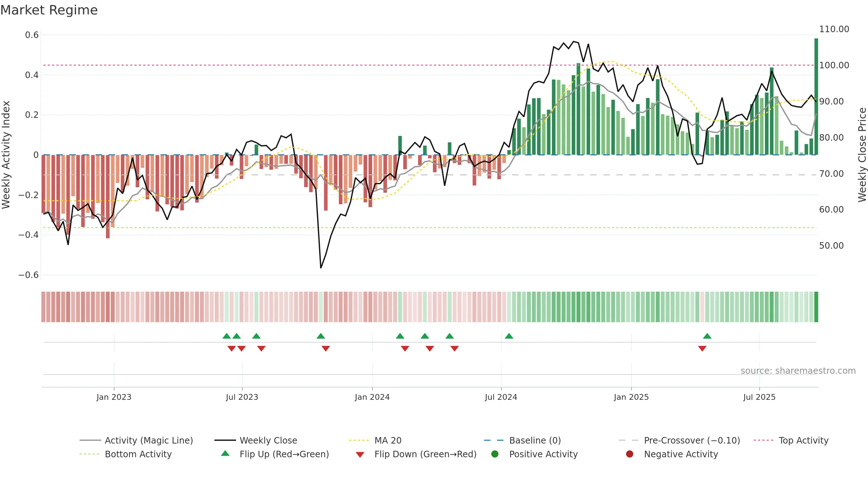
Task: Select the Flip Up triangle just after Jul 2024
Action: coord(509,336)
